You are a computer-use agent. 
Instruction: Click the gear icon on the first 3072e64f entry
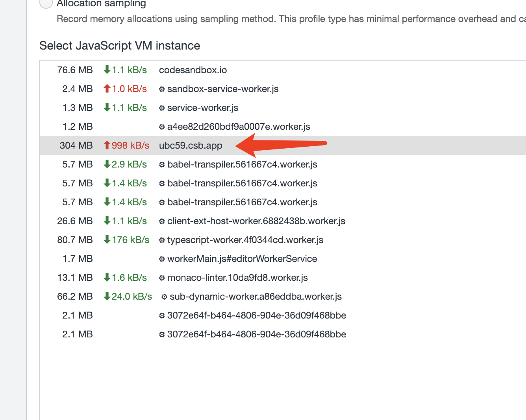161,315
